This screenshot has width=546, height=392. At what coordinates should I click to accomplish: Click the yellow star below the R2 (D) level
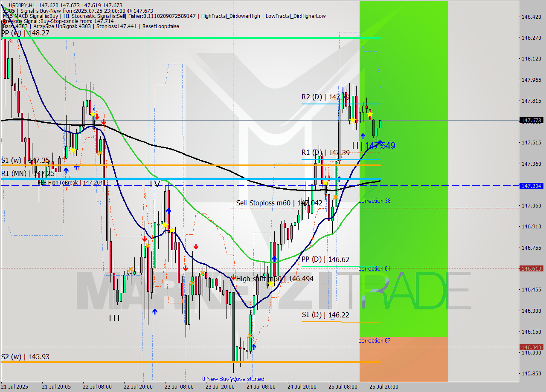pos(370,115)
